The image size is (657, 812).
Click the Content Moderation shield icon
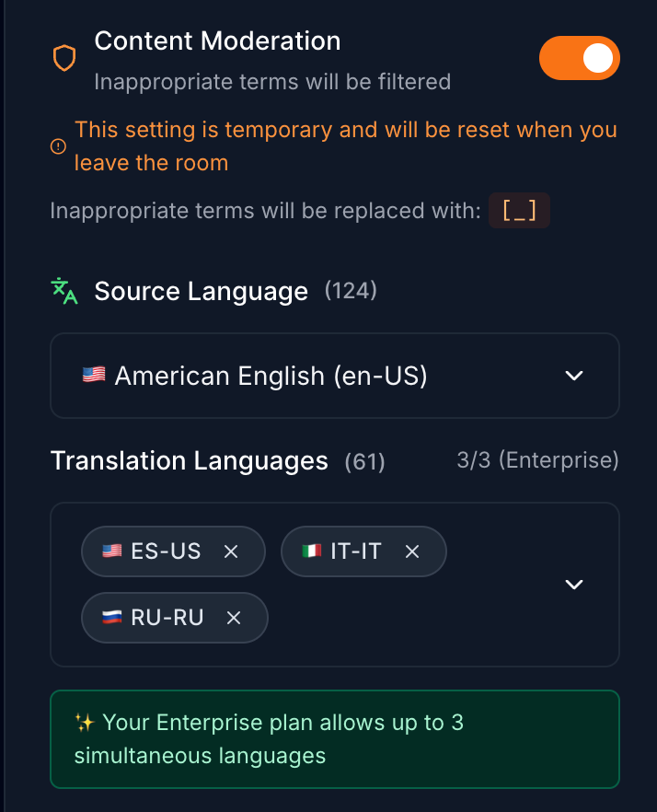tap(63, 60)
